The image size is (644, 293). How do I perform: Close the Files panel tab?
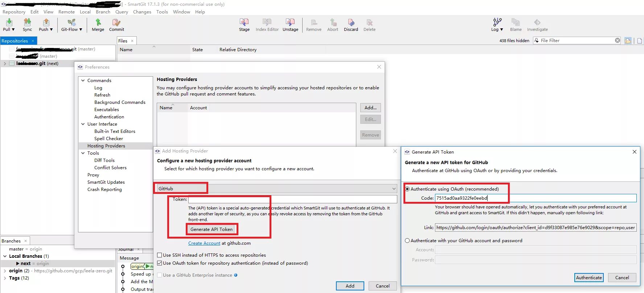(132, 41)
